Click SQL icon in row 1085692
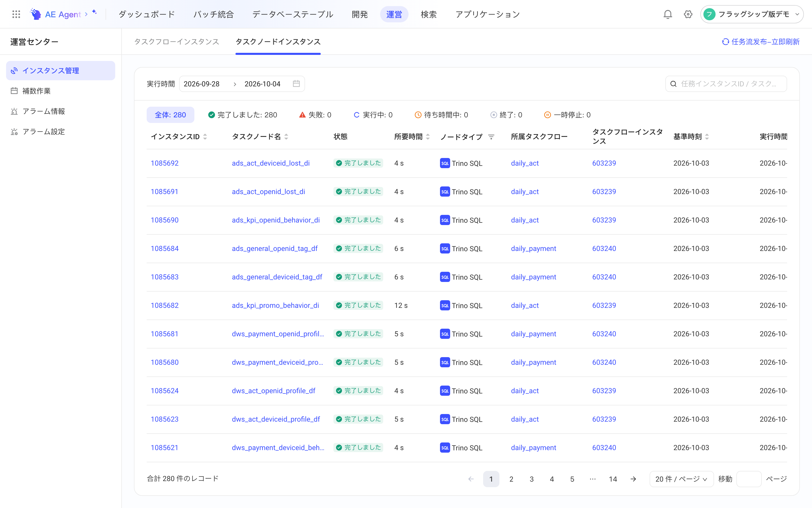 click(445, 163)
